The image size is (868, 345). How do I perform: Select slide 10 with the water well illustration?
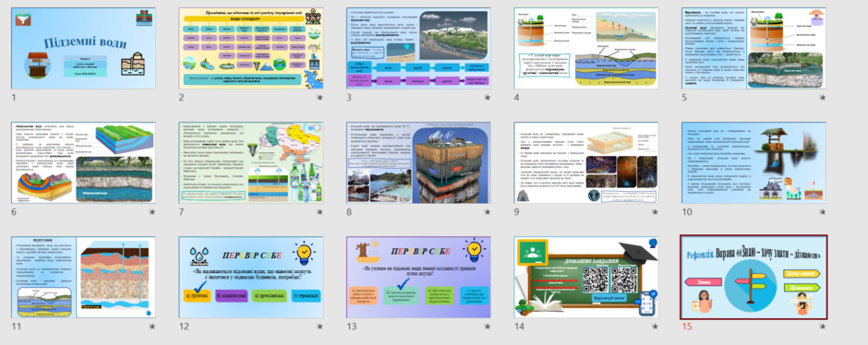[754, 162]
